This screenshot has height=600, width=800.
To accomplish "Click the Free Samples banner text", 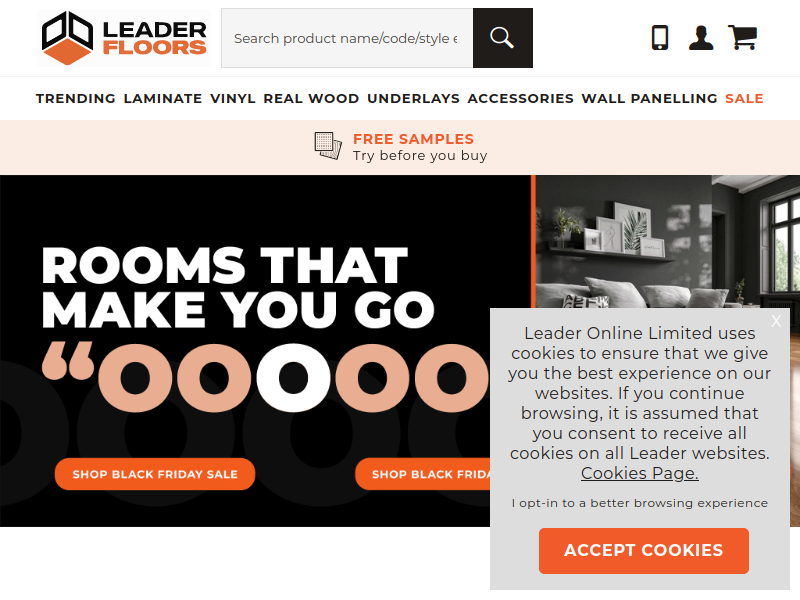I will click(x=413, y=139).
